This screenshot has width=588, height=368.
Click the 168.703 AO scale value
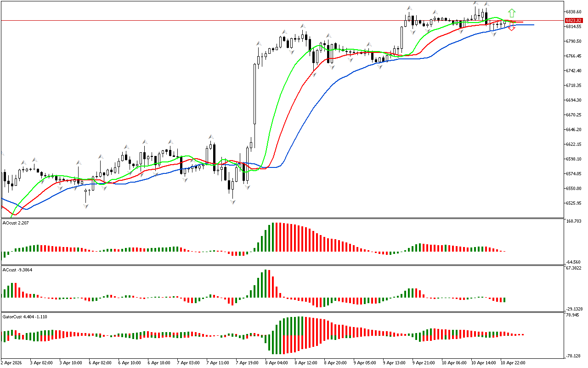[x=574, y=221]
